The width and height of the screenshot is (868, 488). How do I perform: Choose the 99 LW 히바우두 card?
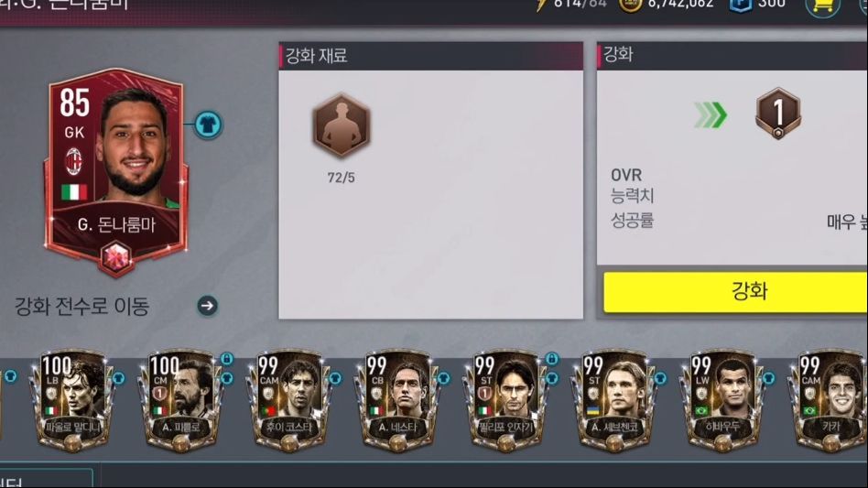[x=722, y=401]
